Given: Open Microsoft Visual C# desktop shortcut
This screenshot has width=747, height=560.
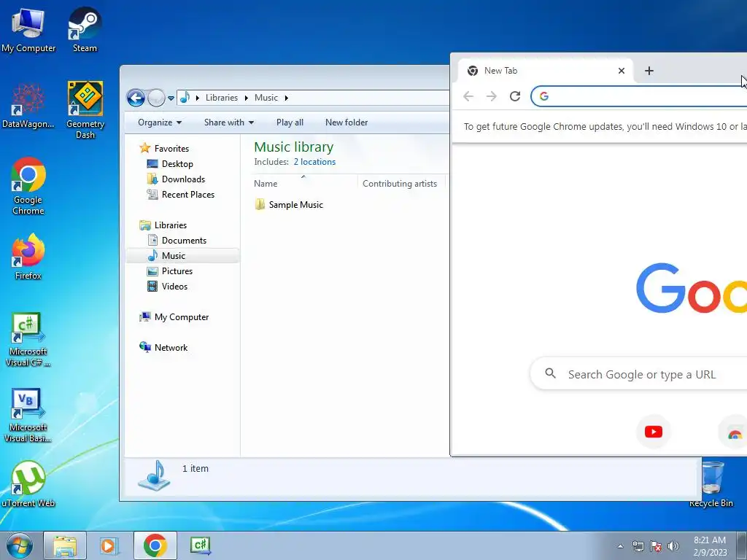Looking at the screenshot, I should point(28,340).
